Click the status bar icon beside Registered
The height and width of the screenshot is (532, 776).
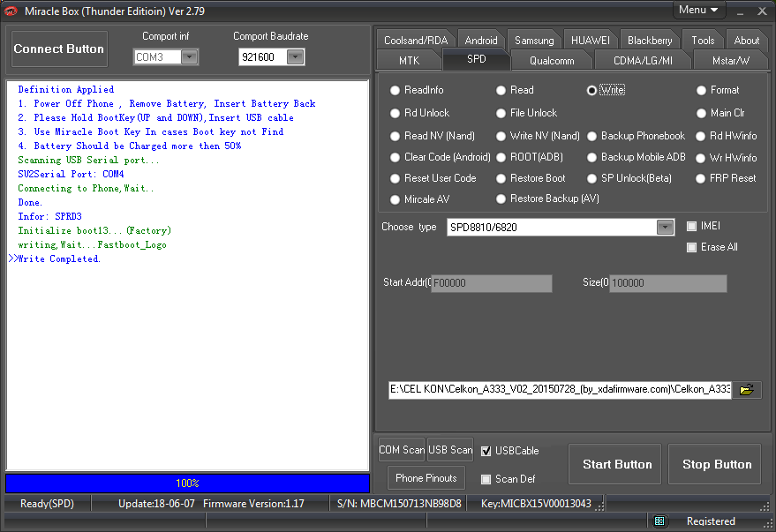659,521
